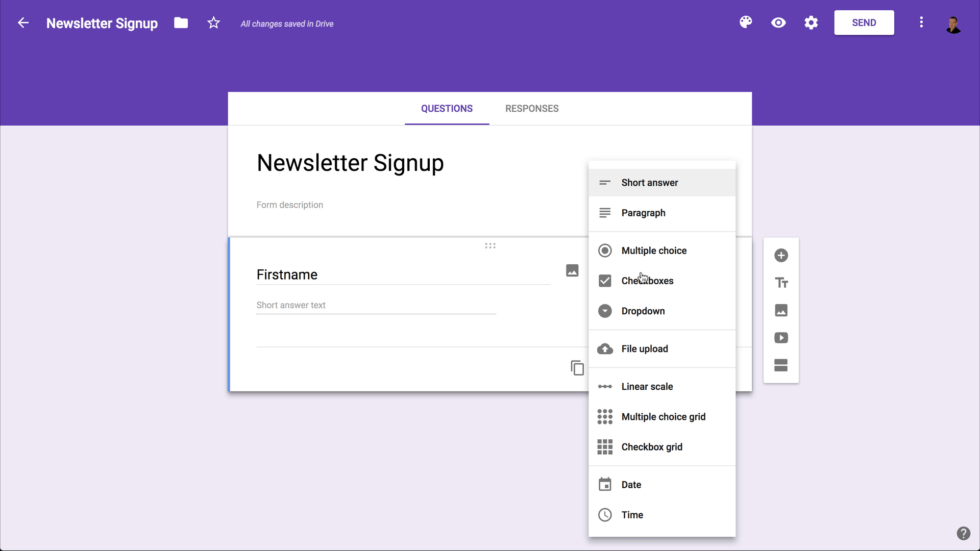This screenshot has width=980, height=551.
Task: Click the more options three-dot menu
Action: [921, 22]
